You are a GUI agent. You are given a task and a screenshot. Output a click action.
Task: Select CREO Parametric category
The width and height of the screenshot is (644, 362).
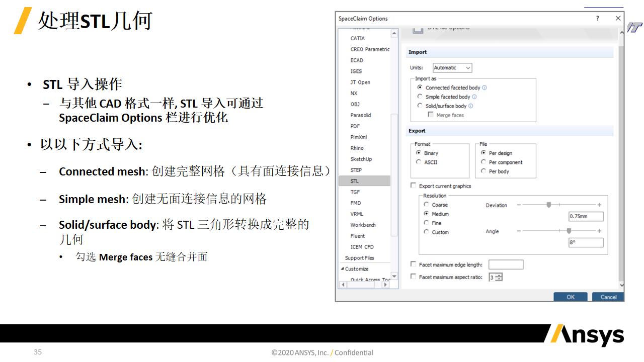(x=370, y=49)
